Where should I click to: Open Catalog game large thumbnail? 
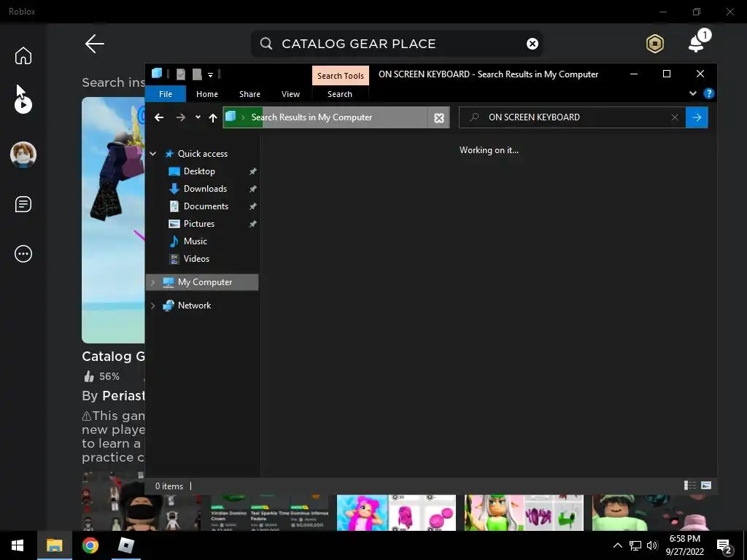pyautogui.click(x=113, y=220)
